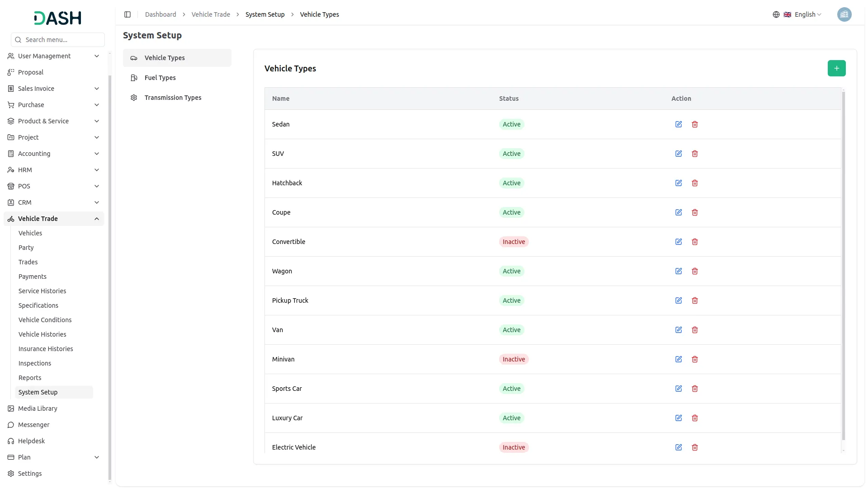Screen dimensions: 868x488
Task: Focus the Search menu input field
Action: point(62,40)
